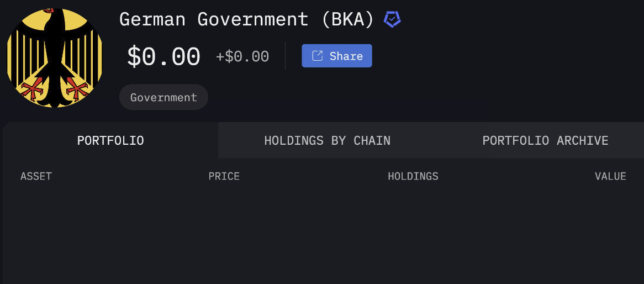Click the +$0.00 balance change
This screenshot has height=284, width=644.
[242, 56]
